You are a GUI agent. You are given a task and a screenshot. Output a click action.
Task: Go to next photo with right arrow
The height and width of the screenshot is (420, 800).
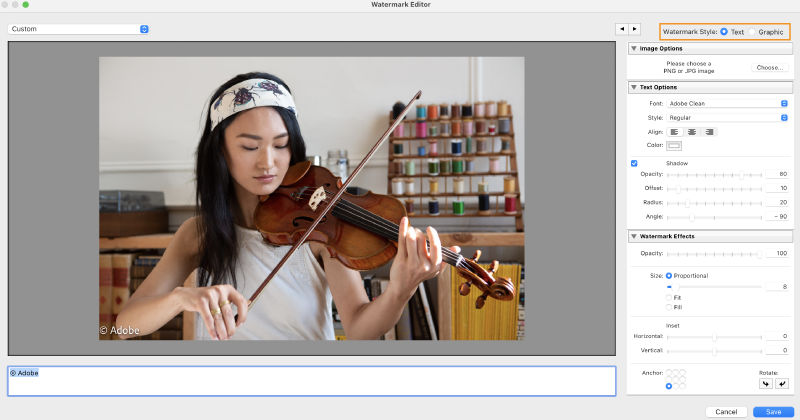coord(634,29)
